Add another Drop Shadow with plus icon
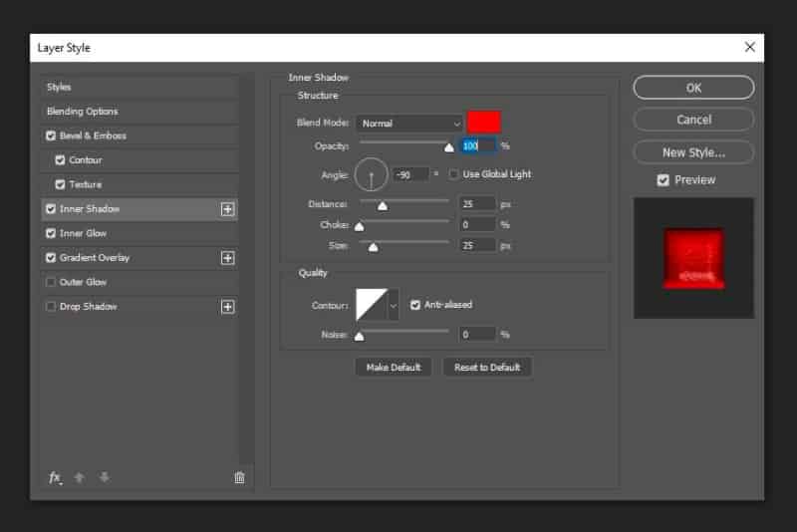The height and width of the screenshot is (532, 797). 228,307
